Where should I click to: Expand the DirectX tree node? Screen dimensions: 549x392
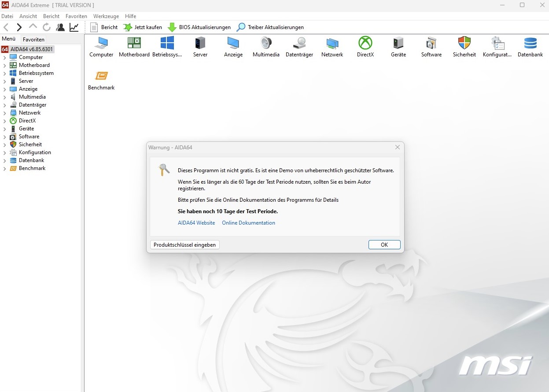pos(5,121)
